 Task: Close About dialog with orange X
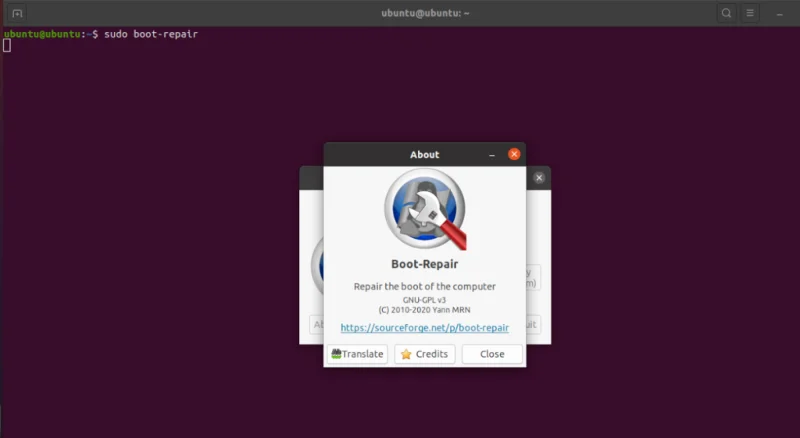click(514, 154)
